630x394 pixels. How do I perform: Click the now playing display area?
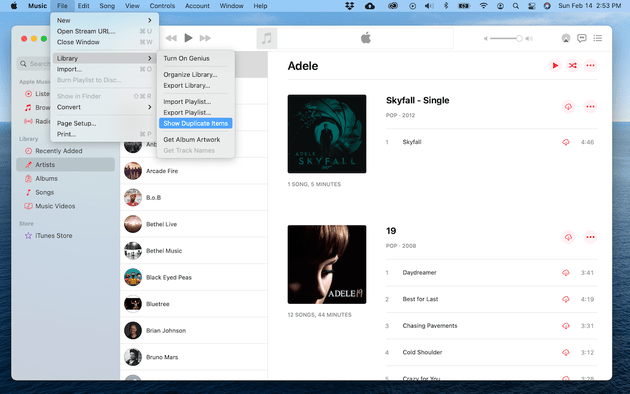coord(365,39)
